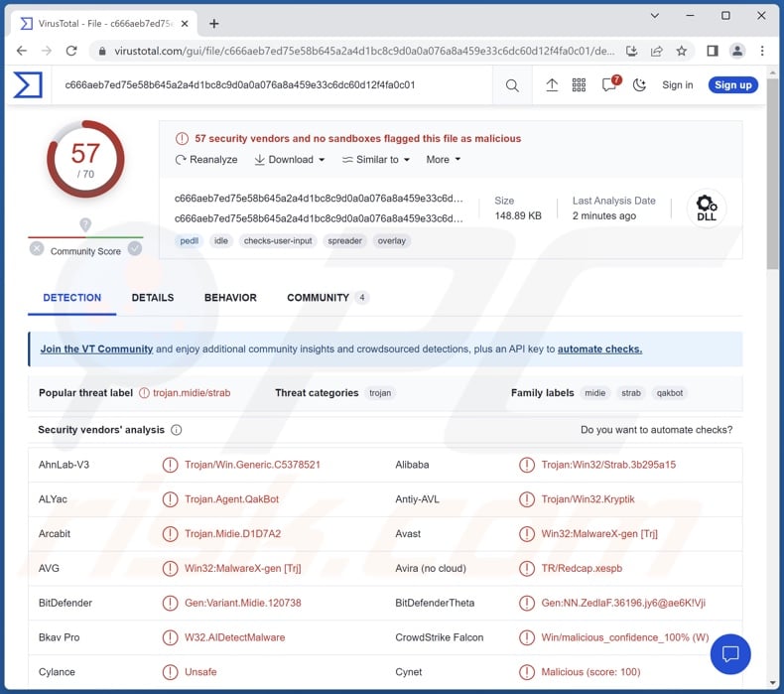Bookmark this page with the star icon

tap(681, 51)
